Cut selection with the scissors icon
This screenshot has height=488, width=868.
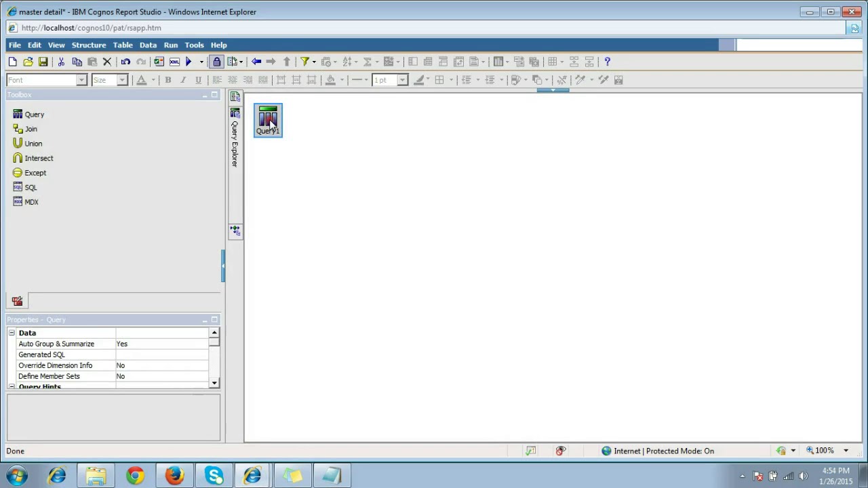tap(61, 62)
